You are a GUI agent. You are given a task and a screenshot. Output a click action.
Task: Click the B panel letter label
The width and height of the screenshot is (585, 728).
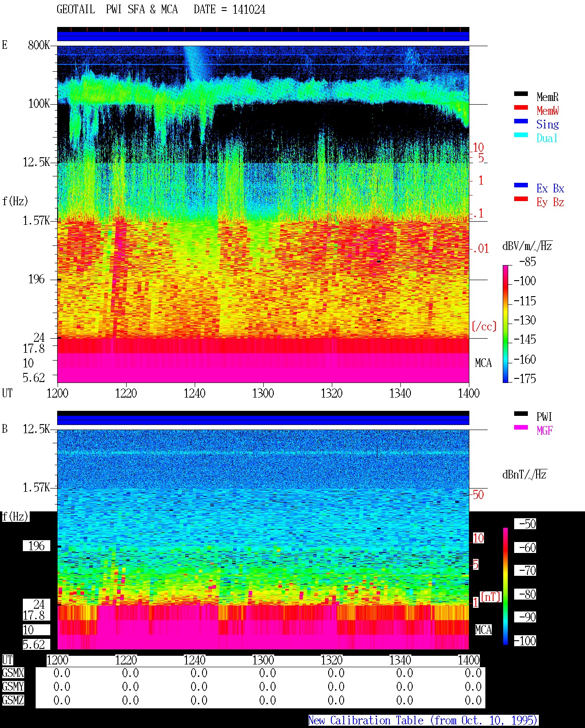(x=5, y=429)
